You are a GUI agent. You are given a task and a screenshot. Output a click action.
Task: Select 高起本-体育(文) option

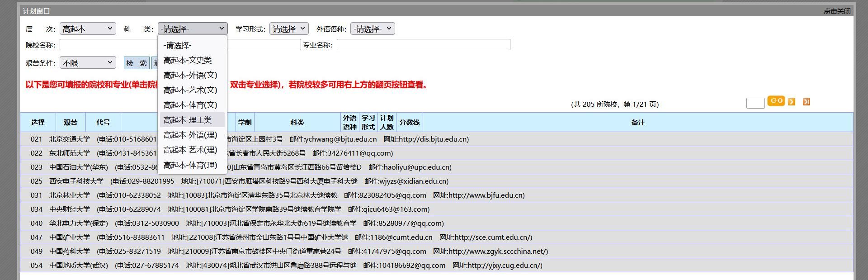point(190,105)
